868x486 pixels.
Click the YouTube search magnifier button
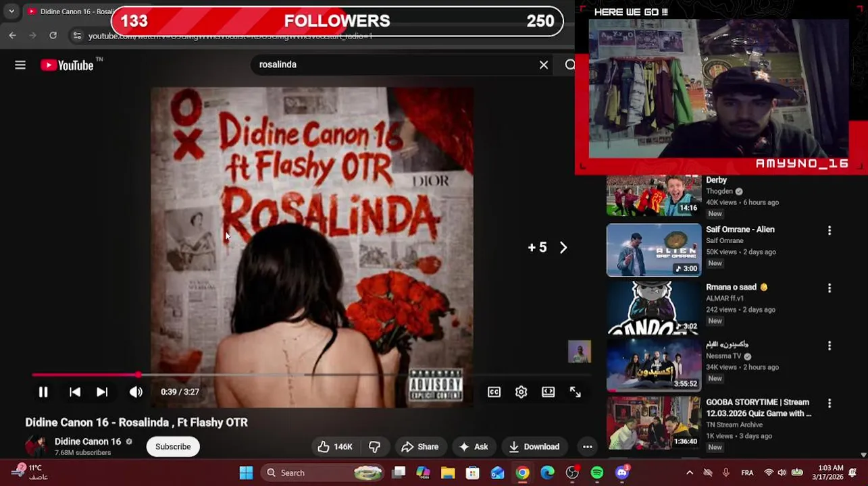[x=569, y=65]
